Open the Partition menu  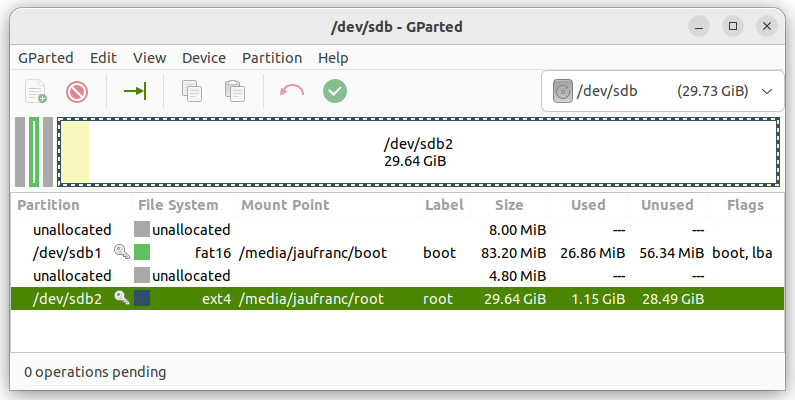coord(272,58)
